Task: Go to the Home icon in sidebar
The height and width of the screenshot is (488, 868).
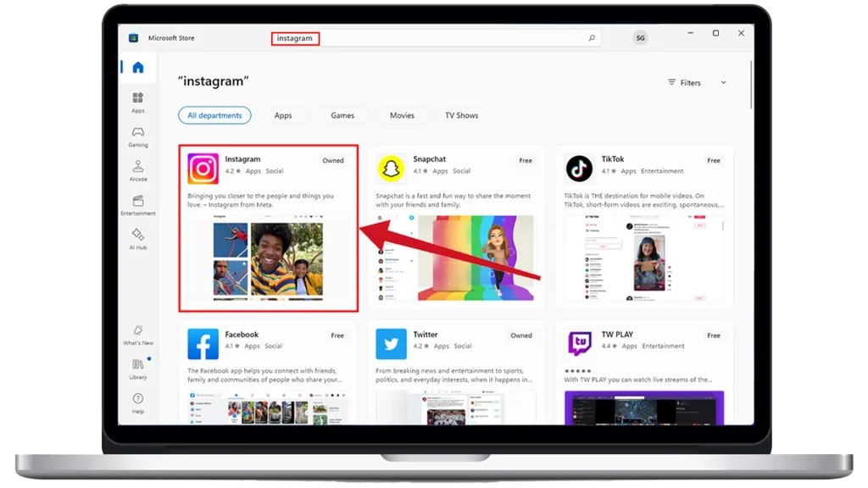Action: [x=138, y=68]
